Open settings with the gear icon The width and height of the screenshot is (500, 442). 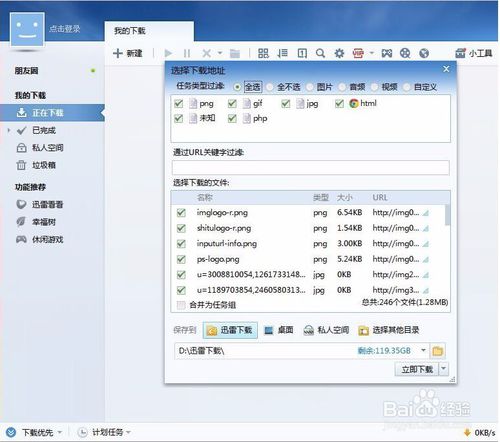click(339, 53)
